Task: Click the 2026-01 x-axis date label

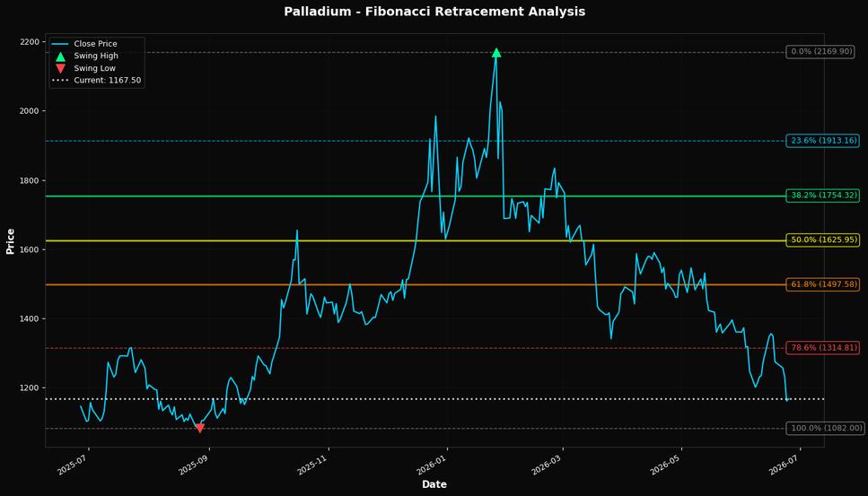Action: (x=432, y=465)
